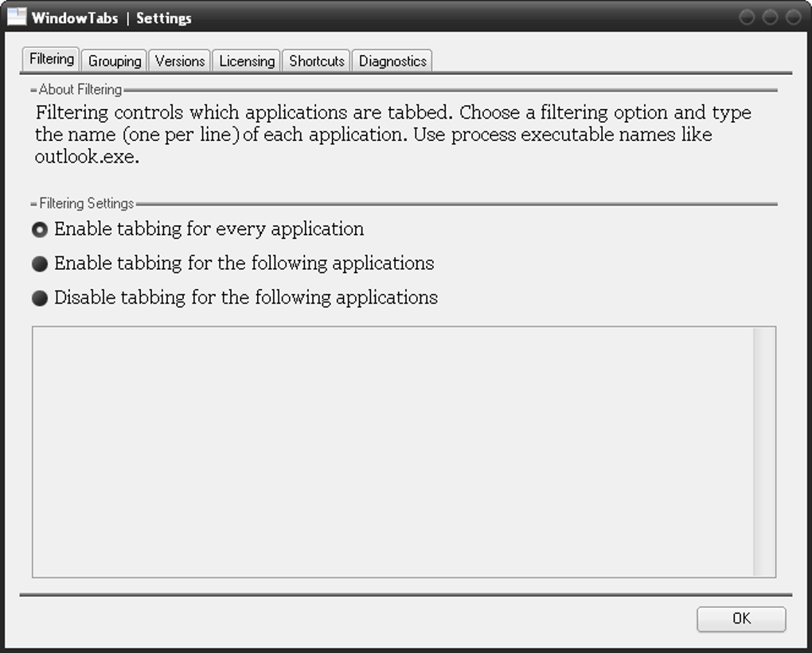Switch to the Grouping tab
The height and width of the screenshot is (653, 812).
pyautogui.click(x=113, y=61)
